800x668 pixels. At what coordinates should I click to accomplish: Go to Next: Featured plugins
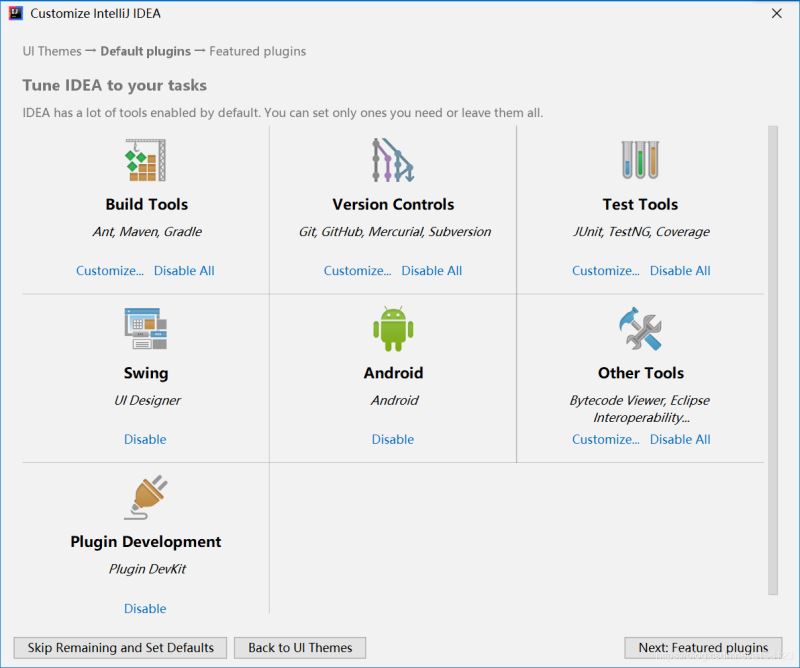point(703,648)
